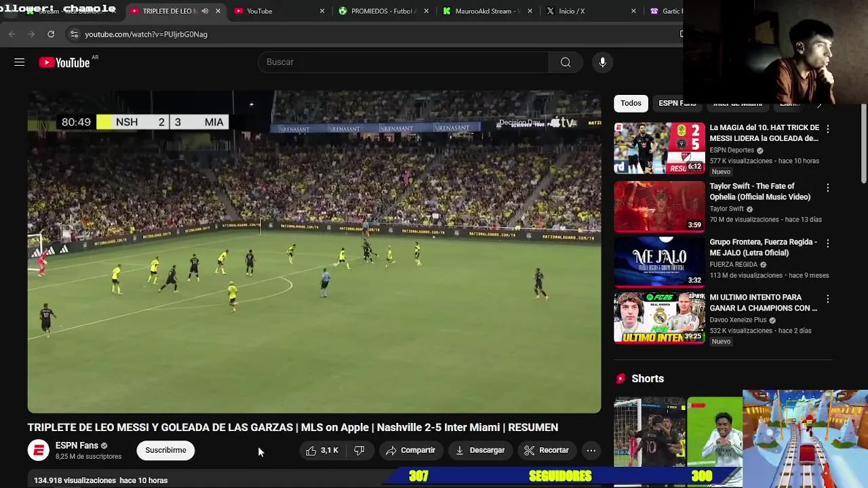Dislike the video with thumbs down
Viewport: 868px width, 488px height.
[x=359, y=450]
